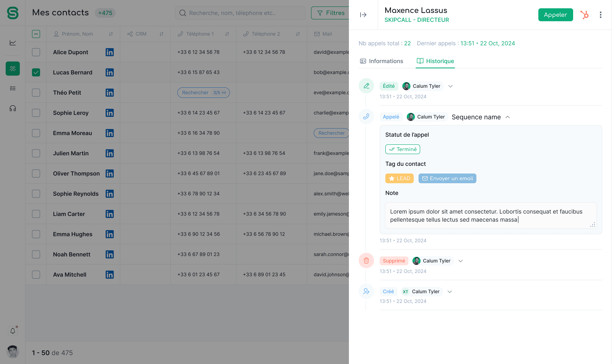Collapse the Sequence name call entry
This screenshot has width=612, height=364.
pos(507,117)
